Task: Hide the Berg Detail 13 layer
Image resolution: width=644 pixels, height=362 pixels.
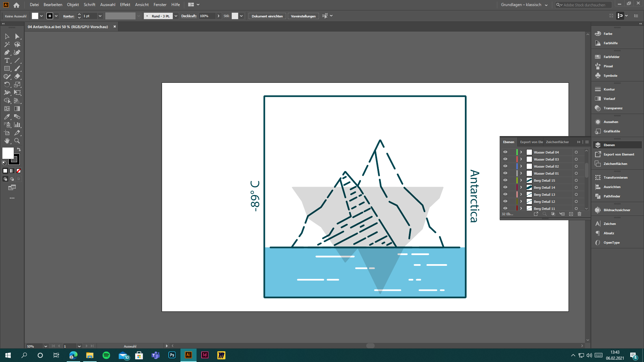Action: coord(505,194)
